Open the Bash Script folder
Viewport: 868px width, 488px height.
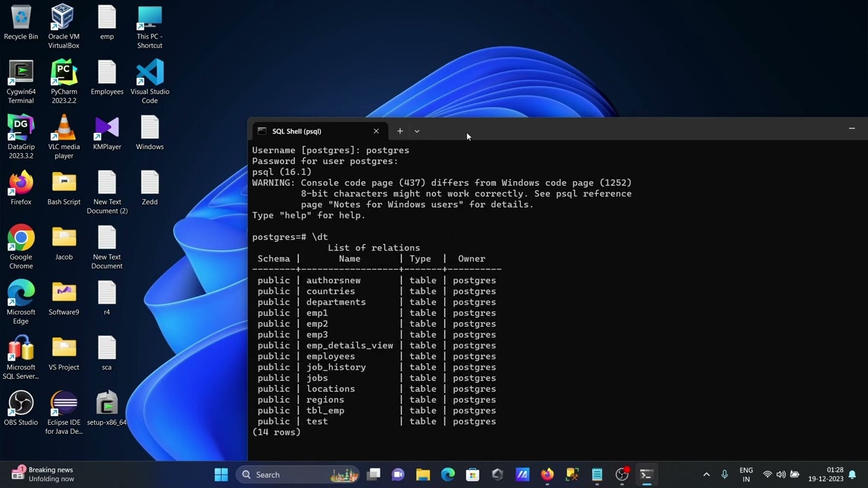coord(64,188)
